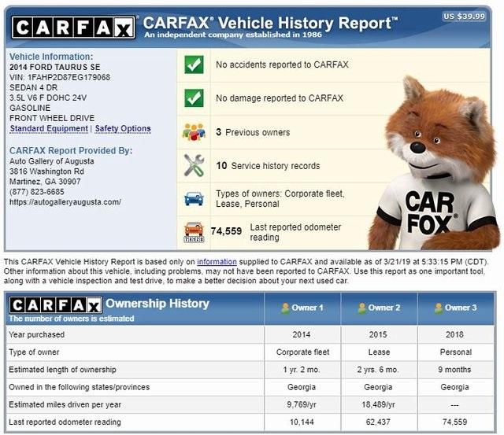Click 'Last reported odometer reading' summary label
Screen dimensions: 504x435
coord(295,232)
